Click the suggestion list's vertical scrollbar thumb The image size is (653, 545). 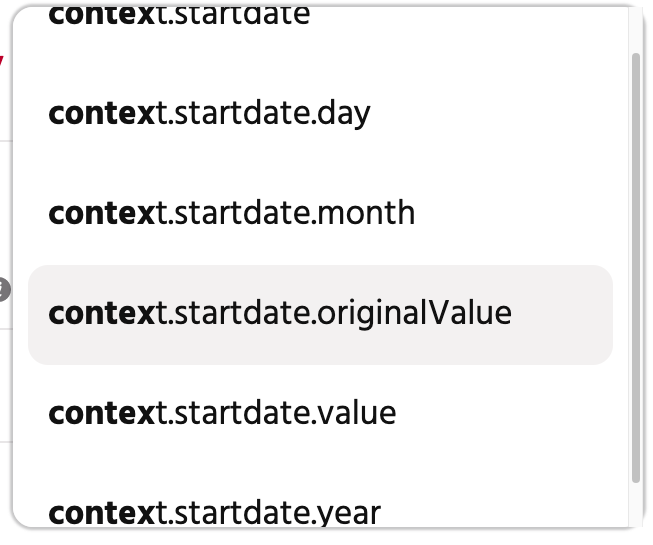(x=636, y=270)
